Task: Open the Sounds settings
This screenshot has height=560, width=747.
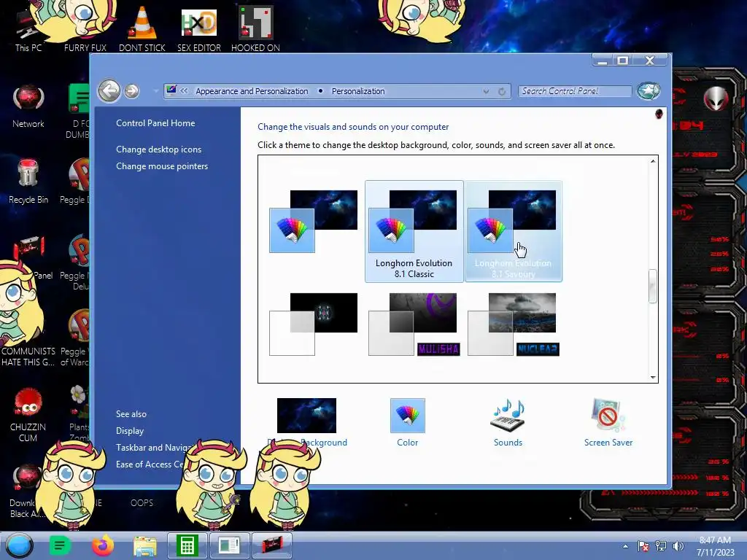Action: [x=508, y=422]
